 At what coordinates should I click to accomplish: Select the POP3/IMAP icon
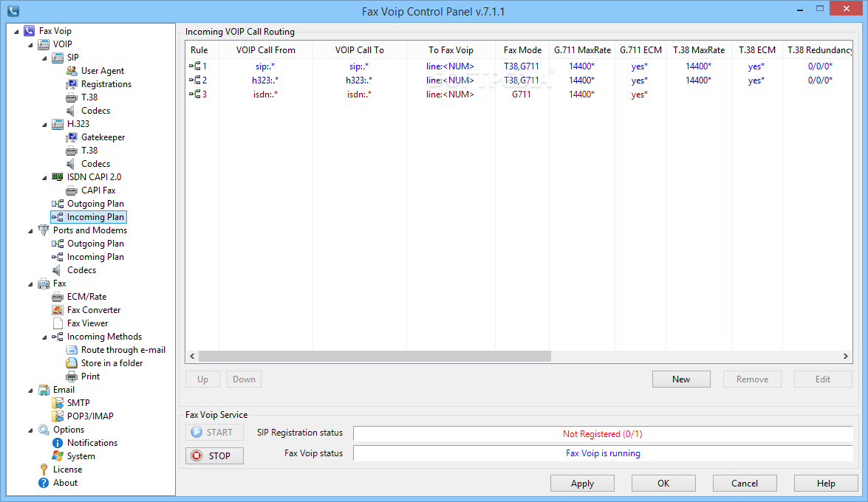[x=57, y=416]
